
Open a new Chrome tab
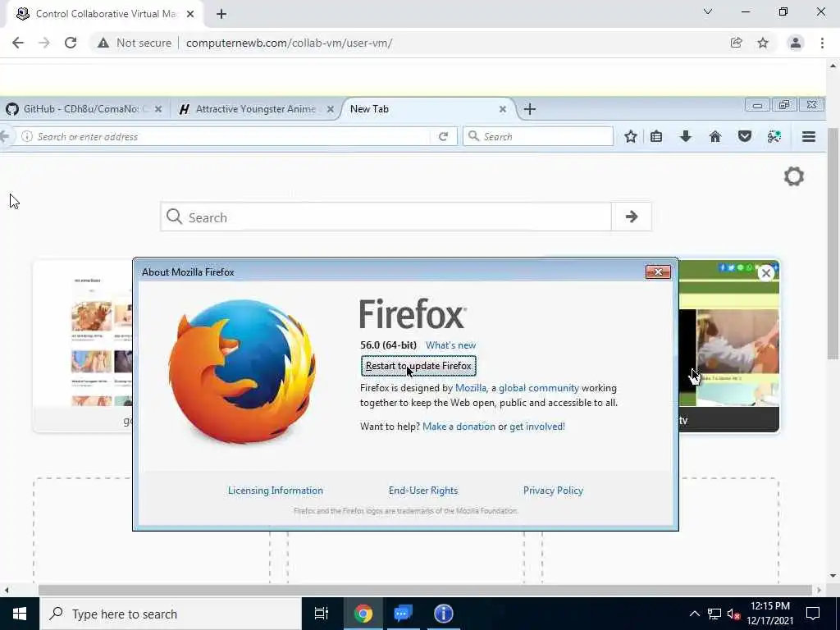coord(221,14)
